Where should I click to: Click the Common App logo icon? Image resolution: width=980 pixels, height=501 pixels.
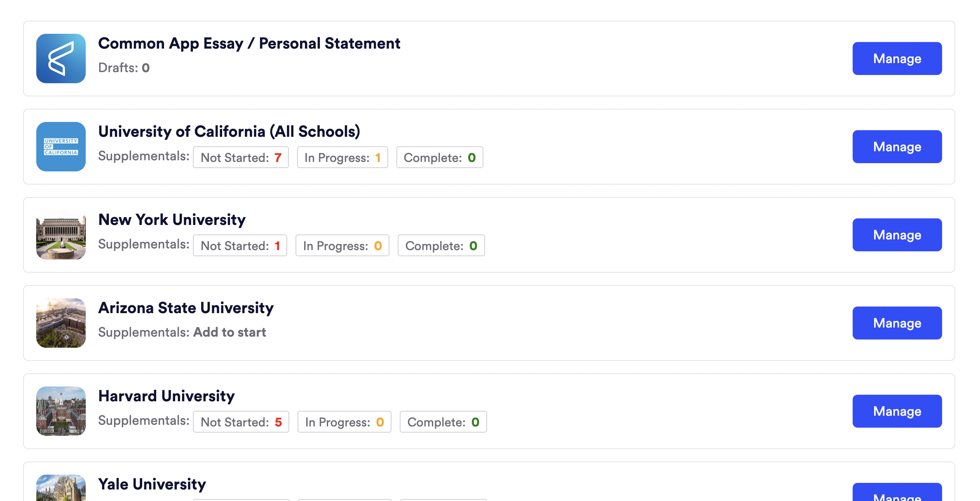[61, 59]
